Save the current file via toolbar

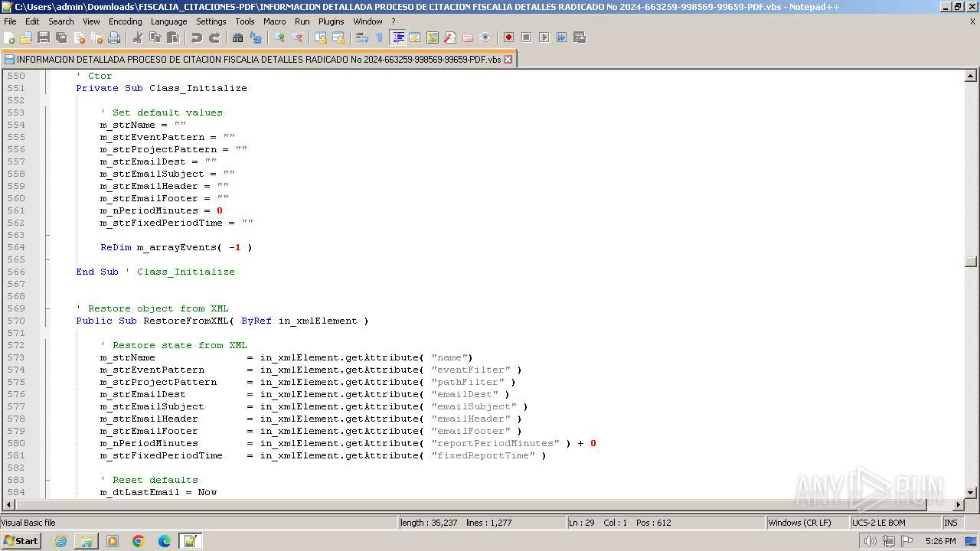(44, 37)
